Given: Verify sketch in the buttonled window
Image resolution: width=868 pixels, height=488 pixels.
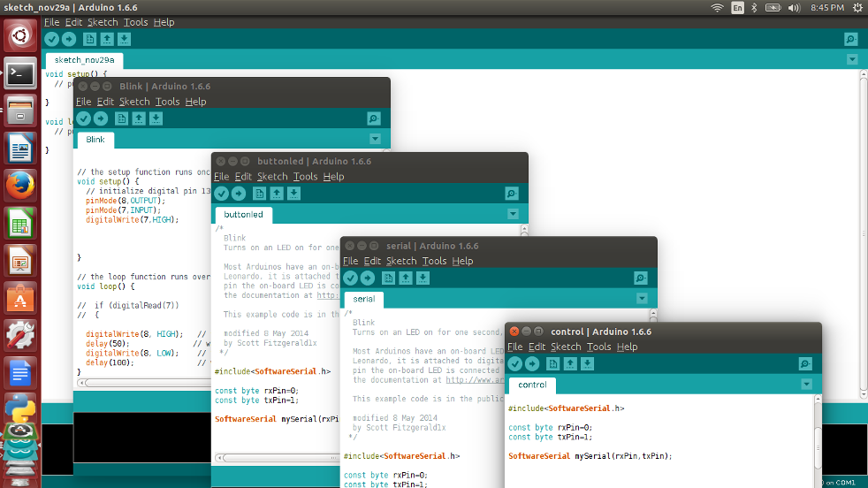Looking at the screenshot, I should (222, 194).
